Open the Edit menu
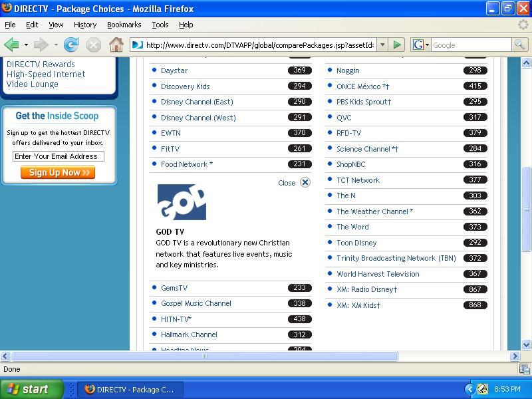532x399 pixels. (x=32, y=25)
